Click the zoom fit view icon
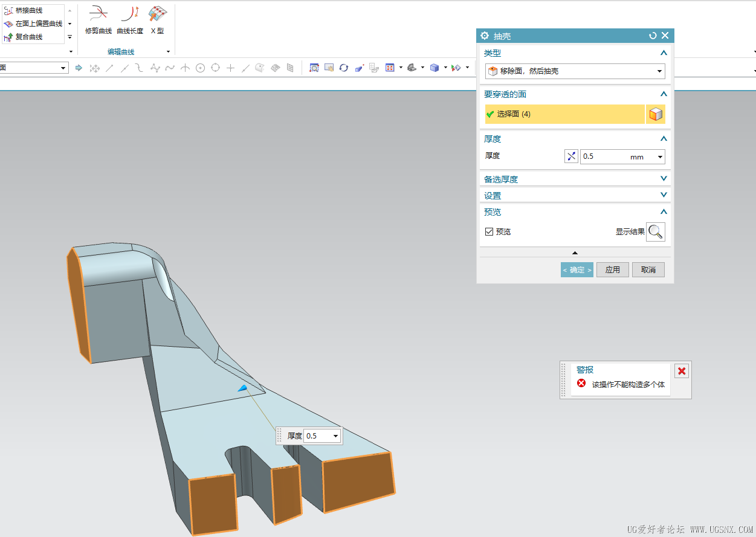756x537 pixels. tap(314, 68)
